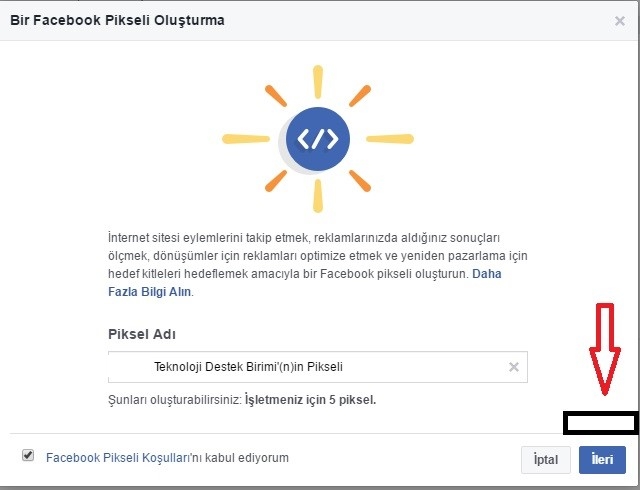Image resolution: width=640 pixels, height=490 pixels.
Task: Click the top yellow sun ray of the illustration
Action: coord(318,82)
